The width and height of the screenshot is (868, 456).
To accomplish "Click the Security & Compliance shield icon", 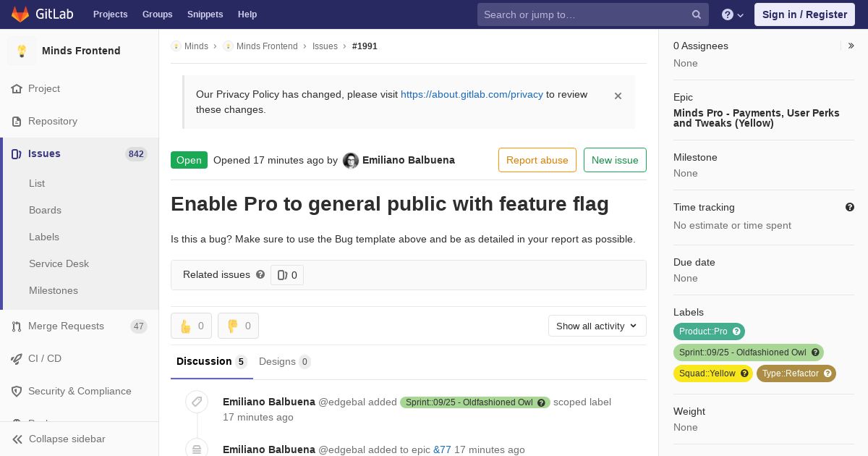I will (x=17, y=391).
